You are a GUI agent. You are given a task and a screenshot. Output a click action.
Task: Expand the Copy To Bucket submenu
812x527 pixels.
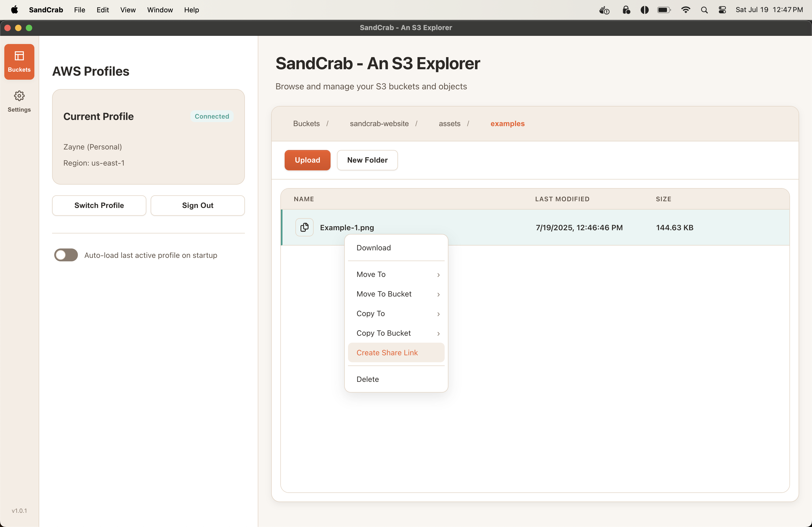(x=396, y=333)
